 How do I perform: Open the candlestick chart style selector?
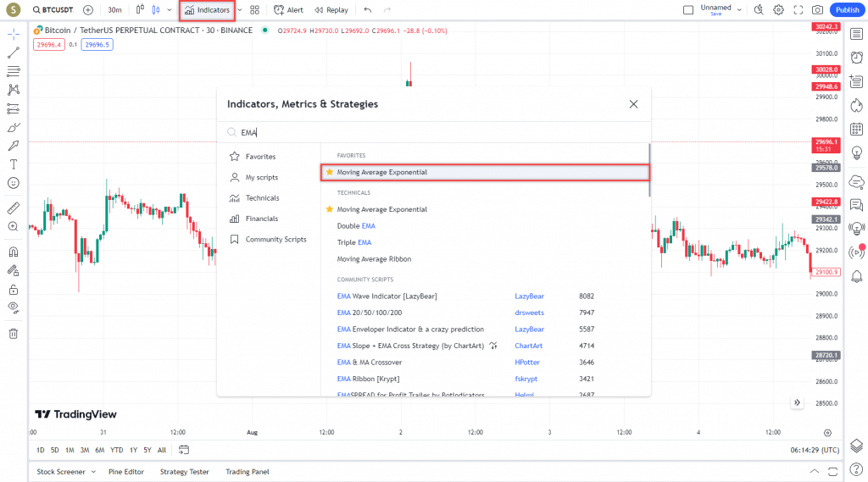[x=156, y=10]
